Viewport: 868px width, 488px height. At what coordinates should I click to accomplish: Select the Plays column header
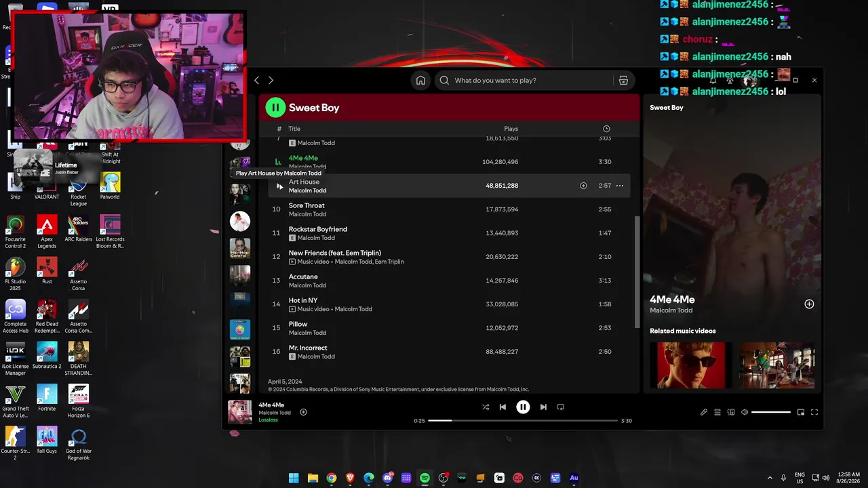coord(511,129)
